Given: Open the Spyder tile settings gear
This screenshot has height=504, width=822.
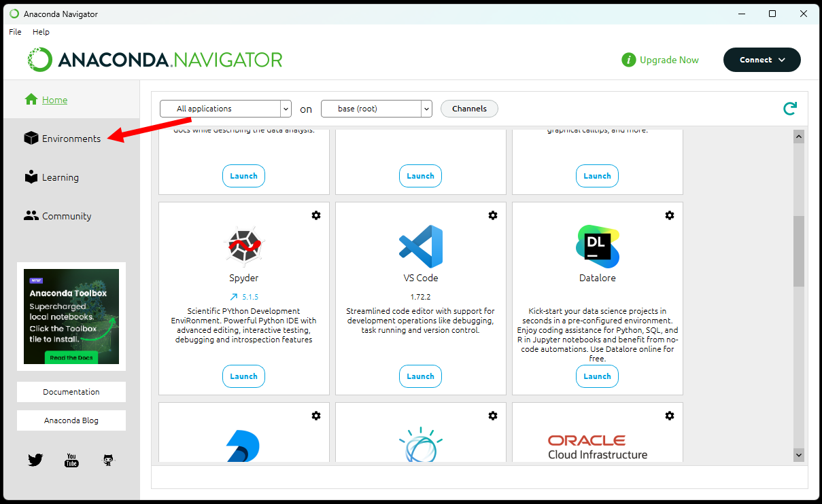Looking at the screenshot, I should 315,215.
